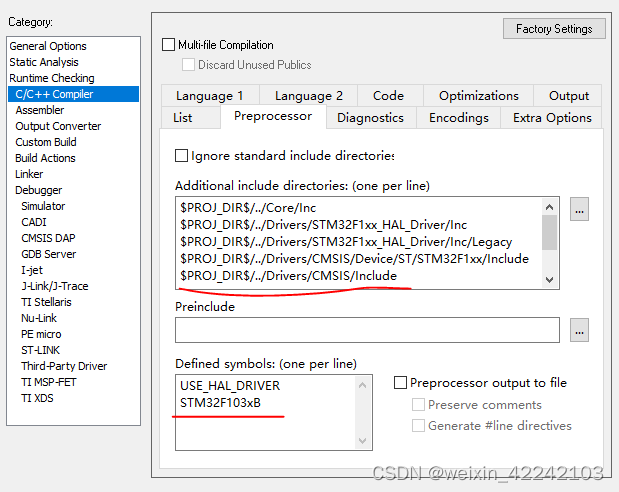Open the Diagnostics tab
Viewport: 619px width, 492px height.
(370, 118)
